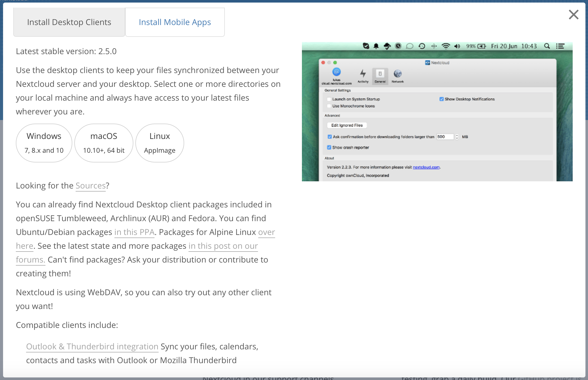This screenshot has height=380, width=588.
Task: Toggle the Show Desktop Notifications checkbox
Action: point(441,99)
